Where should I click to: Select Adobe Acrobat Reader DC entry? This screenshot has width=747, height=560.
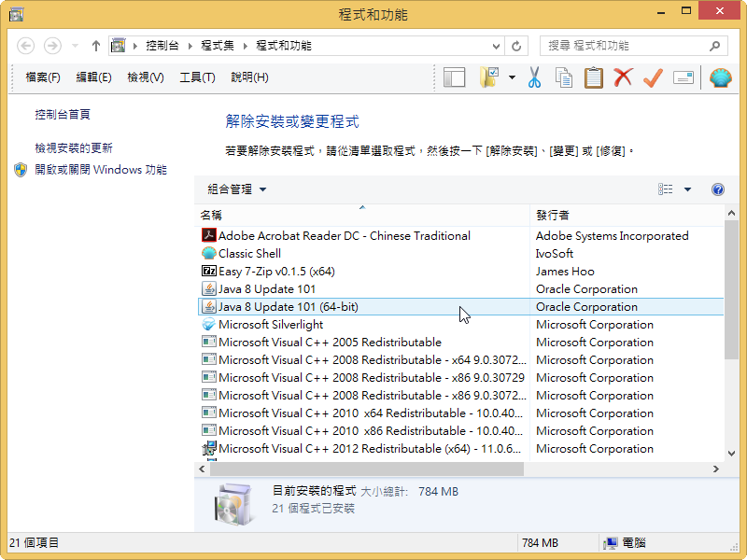460,236
